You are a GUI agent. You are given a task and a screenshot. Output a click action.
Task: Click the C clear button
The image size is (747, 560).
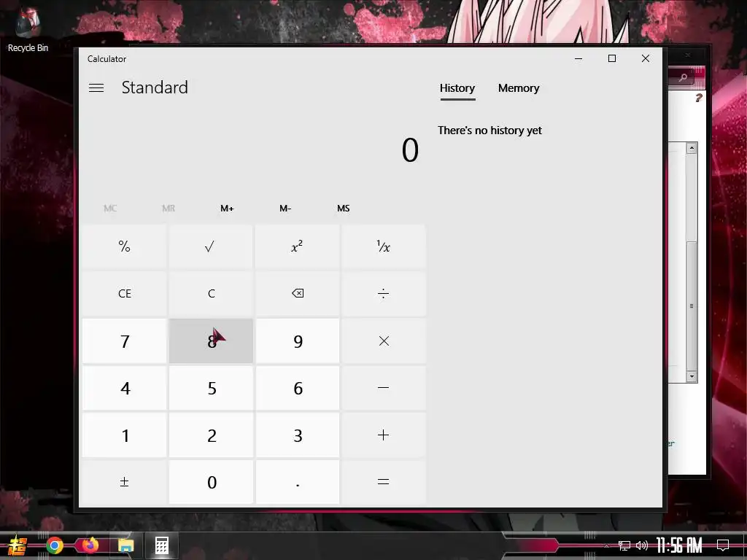(x=211, y=293)
